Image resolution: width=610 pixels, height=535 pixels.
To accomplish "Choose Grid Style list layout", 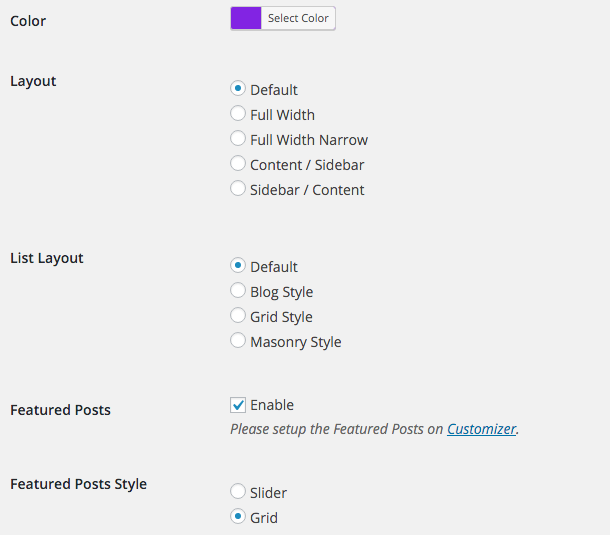I will 238,315.
